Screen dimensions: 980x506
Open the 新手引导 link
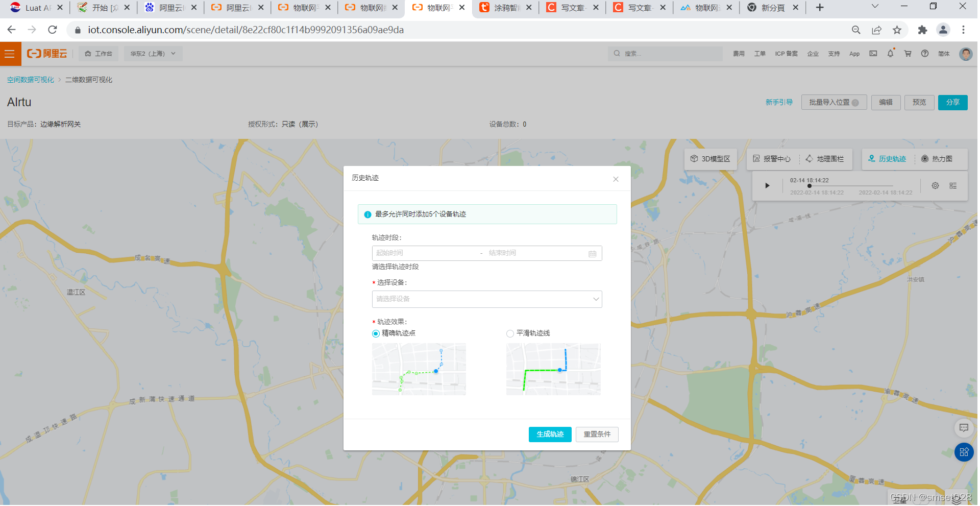(x=779, y=103)
